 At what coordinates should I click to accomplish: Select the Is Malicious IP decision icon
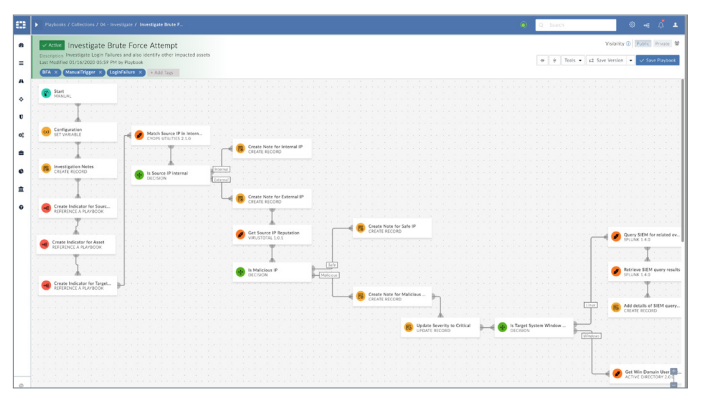[x=240, y=271]
